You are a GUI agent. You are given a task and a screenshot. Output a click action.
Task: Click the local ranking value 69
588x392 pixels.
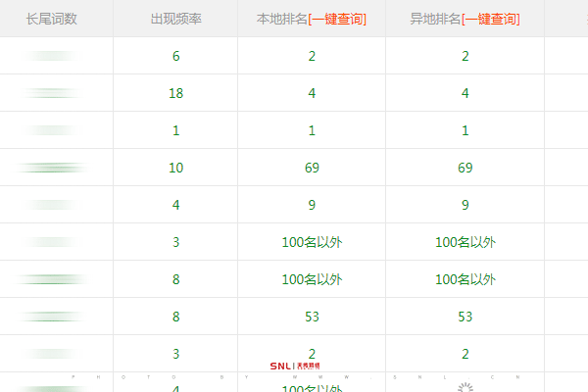tap(312, 168)
